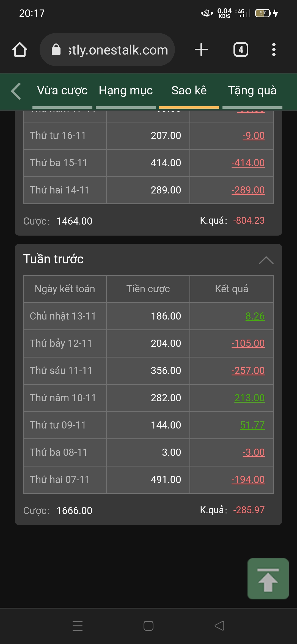Open the -194.00 result for Thứ hai 07-11
Image resolution: width=297 pixels, height=644 pixels.
click(248, 480)
